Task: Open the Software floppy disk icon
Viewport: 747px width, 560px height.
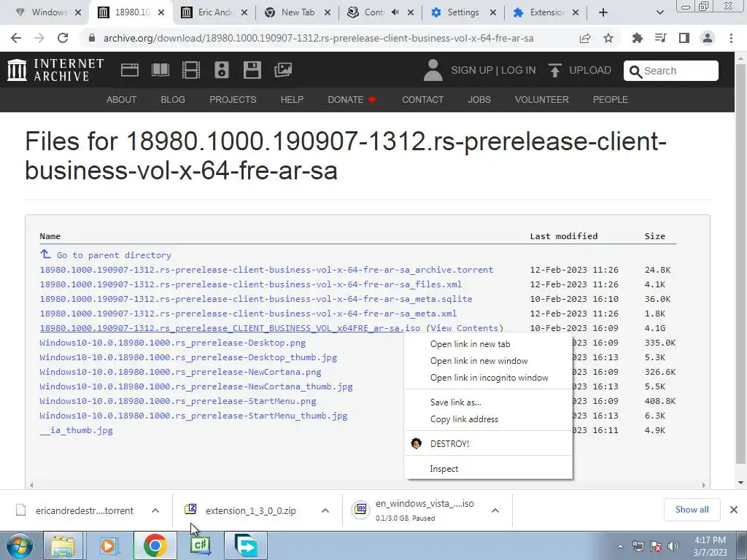Action: point(252,70)
